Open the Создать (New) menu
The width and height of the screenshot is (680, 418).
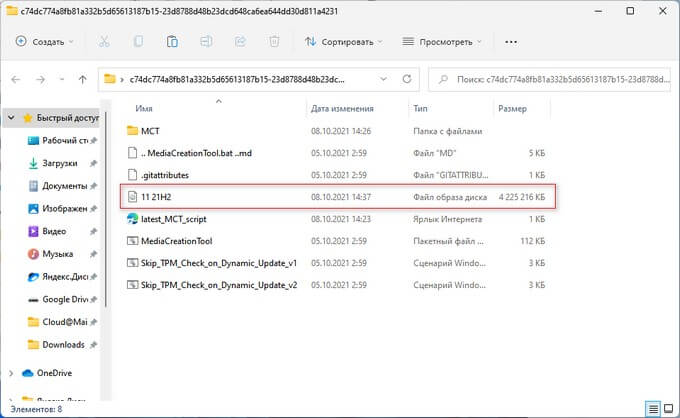pos(44,42)
